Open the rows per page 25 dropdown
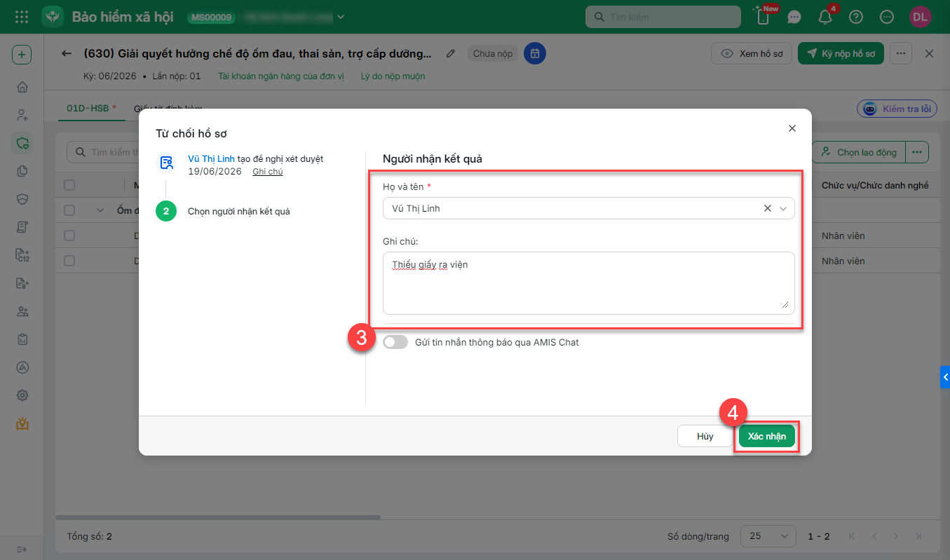The height and width of the screenshot is (560, 950). pyautogui.click(x=768, y=536)
